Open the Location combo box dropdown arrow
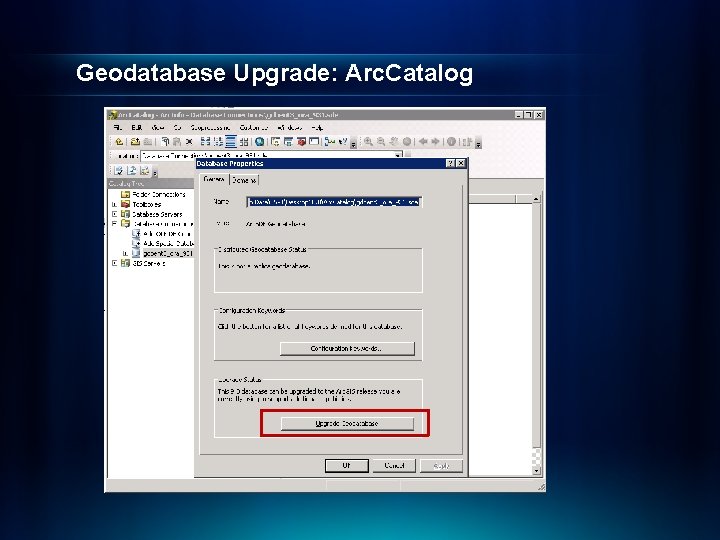 point(397,156)
